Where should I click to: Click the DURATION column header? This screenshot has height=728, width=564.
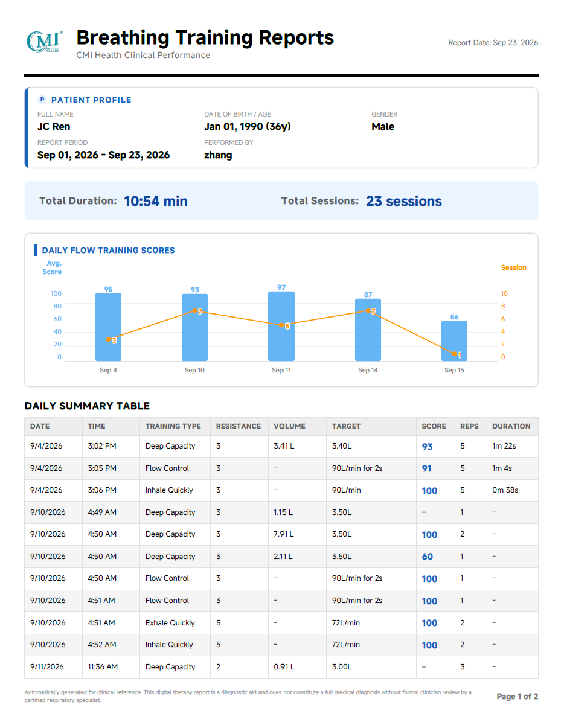click(x=511, y=426)
